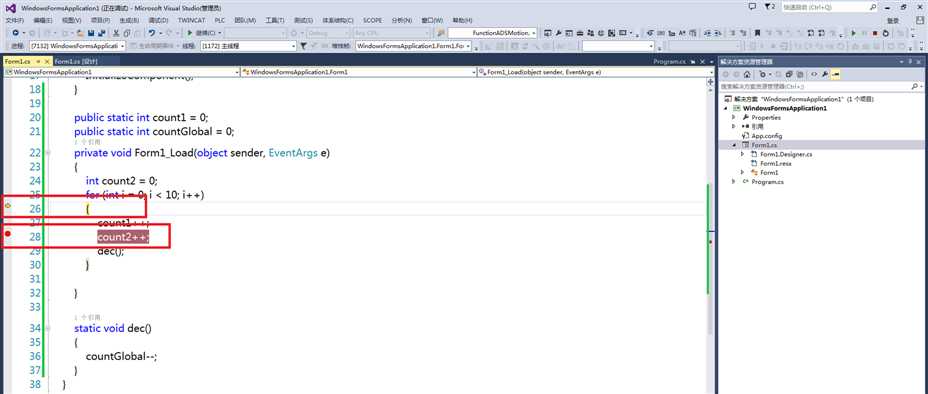The width and height of the screenshot is (928, 394).
Task: Open the thread dropdown showing [1172]
Action: click(248, 46)
